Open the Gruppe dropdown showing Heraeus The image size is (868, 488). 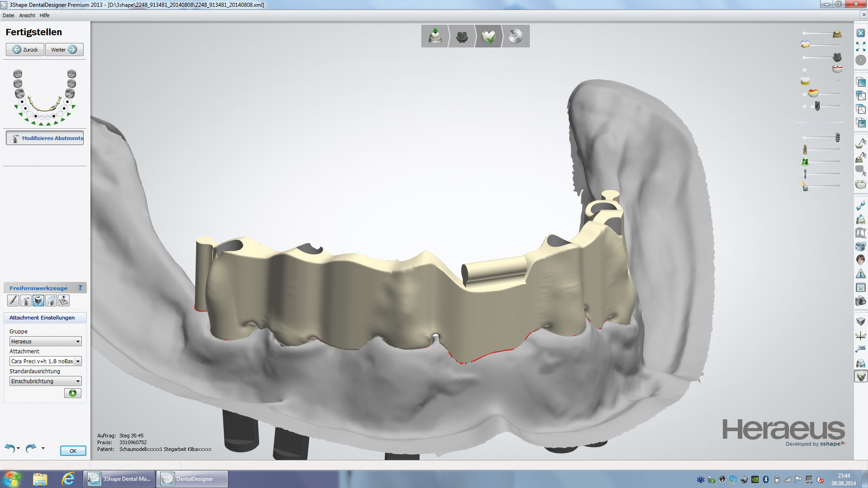click(45, 342)
